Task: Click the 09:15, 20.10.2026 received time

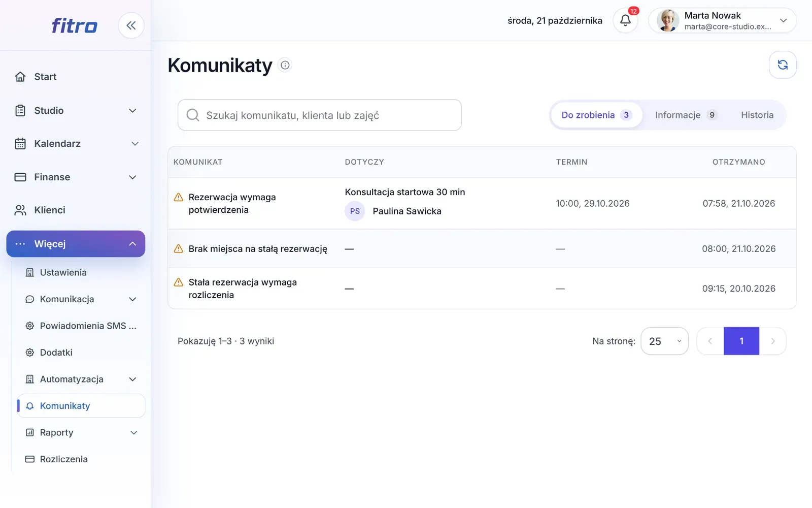Action: [739, 289]
